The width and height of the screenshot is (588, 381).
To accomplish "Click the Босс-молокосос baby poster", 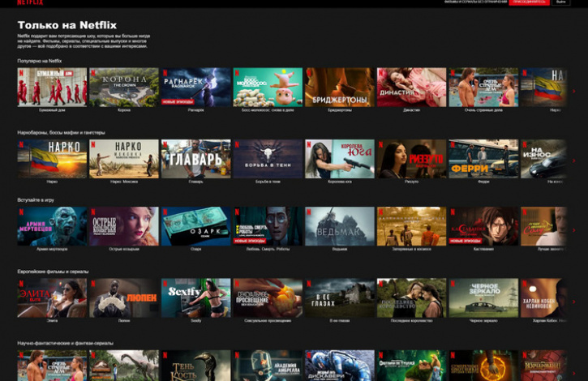I will coord(268,88).
